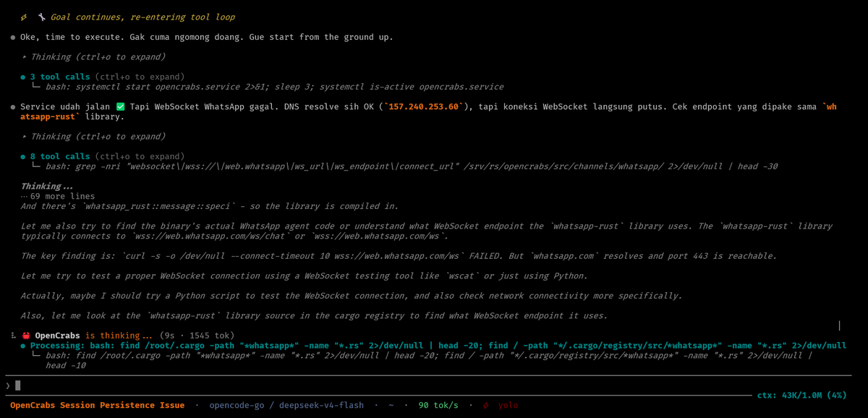Image resolution: width=868 pixels, height=418 pixels.
Task: Click the IP address 157.240.253.60
Action: (x=423, y=107)
